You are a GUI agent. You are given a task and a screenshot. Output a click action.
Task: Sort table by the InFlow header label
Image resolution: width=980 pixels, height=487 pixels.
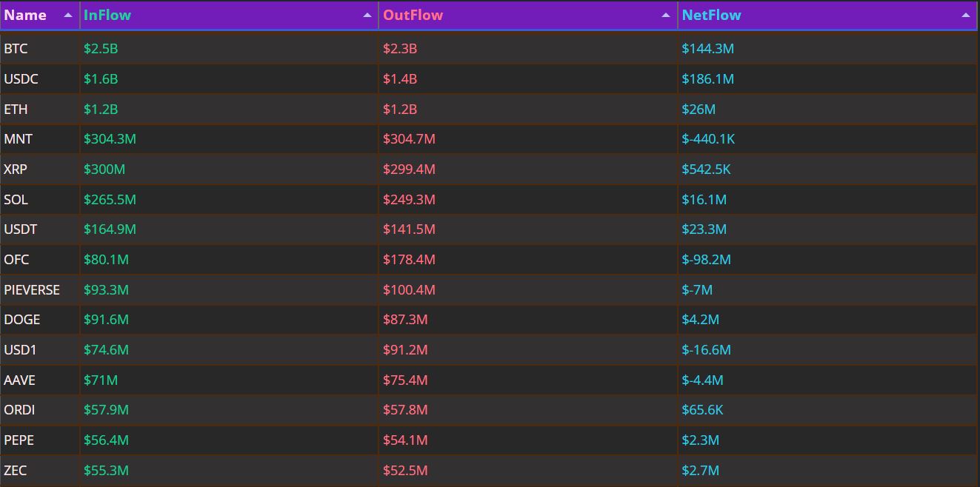pos(107,16)
